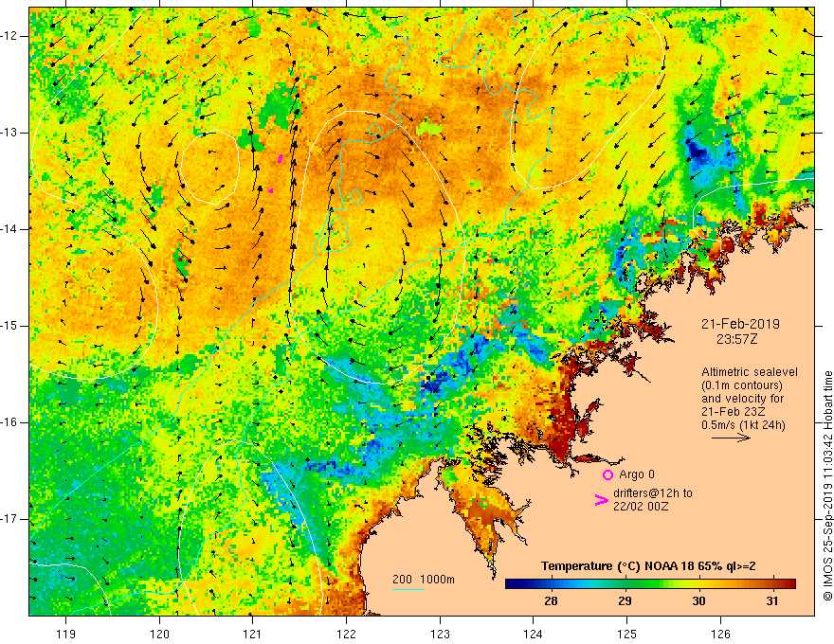Click longitude axis label 125
The width and height of the screenshot is (834, 644).
pyautogui.click(x=627, y=634)
